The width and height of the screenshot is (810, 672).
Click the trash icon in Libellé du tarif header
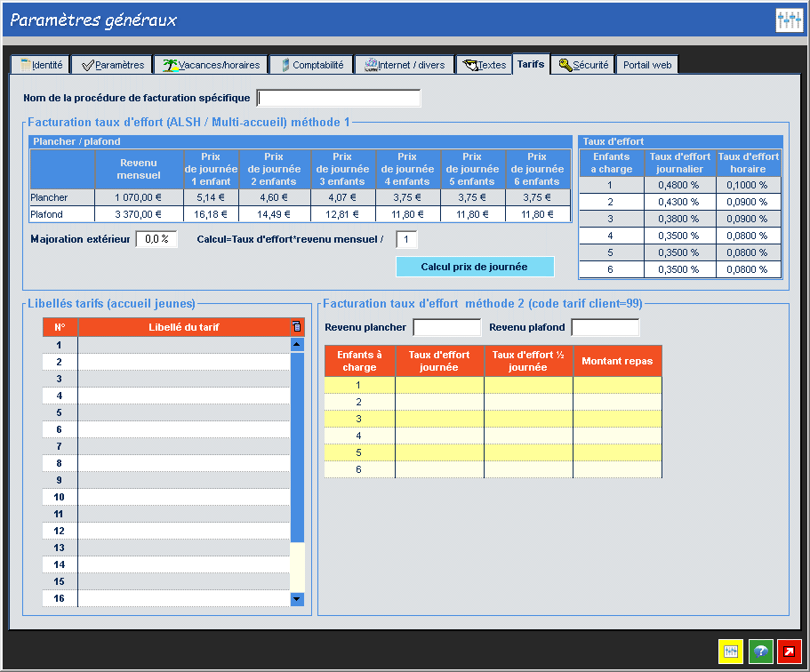pos(297,327)
